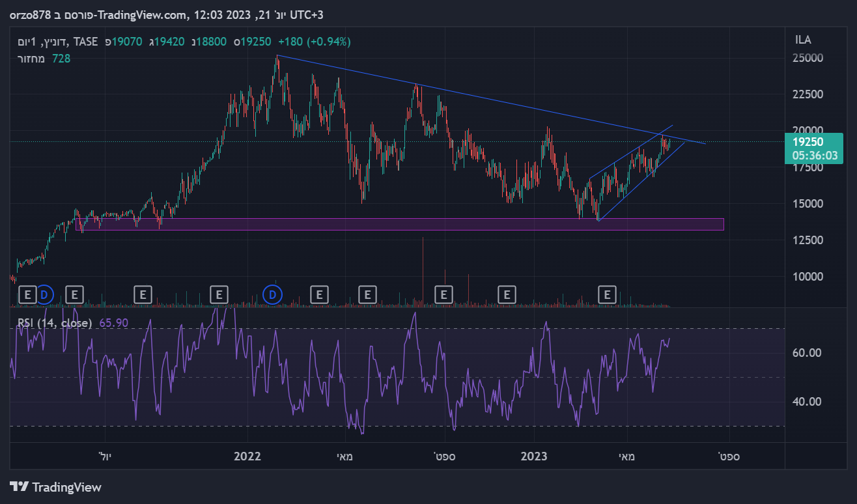Click the leftmost dividend D marker
857x504 pixels.
(x=44, y=295)
